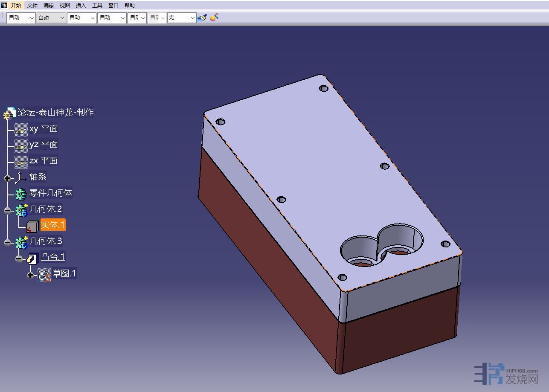Viewport: 549px width, 392px height.
Task: Click the format painter brush icon
Action: [202, 17]
